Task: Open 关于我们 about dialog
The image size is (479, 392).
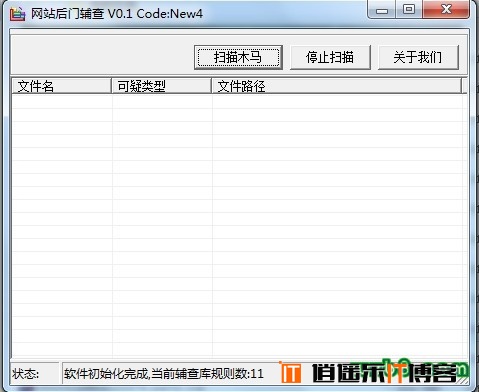Action: pyautogui.click(x=418, y=57)
